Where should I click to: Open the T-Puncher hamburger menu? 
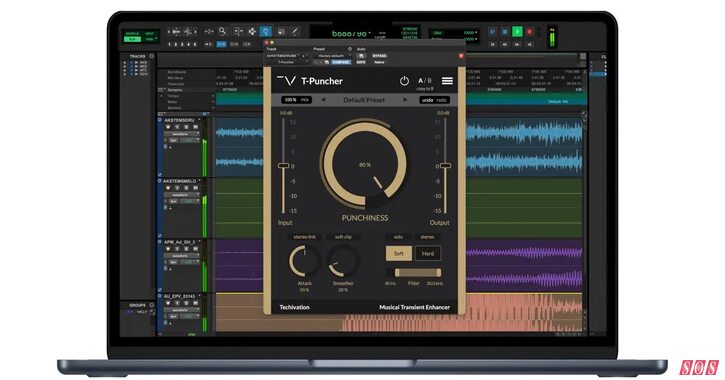[x=447, y=81]
